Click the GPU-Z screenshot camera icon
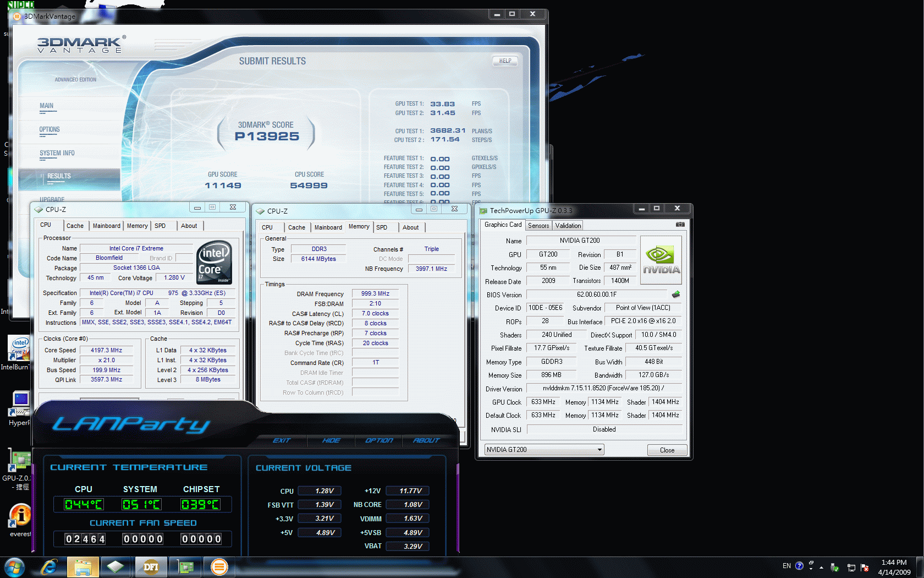This screenshot has width=924, height=578. click(680, 225)
